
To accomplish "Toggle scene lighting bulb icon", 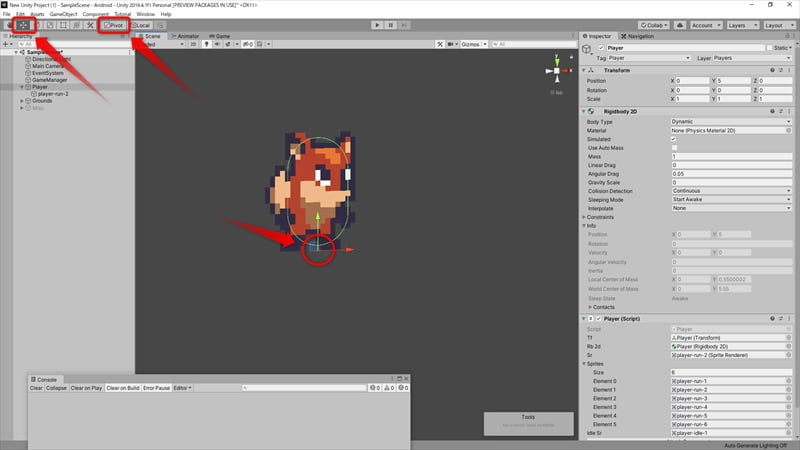I will coord(206,44).
